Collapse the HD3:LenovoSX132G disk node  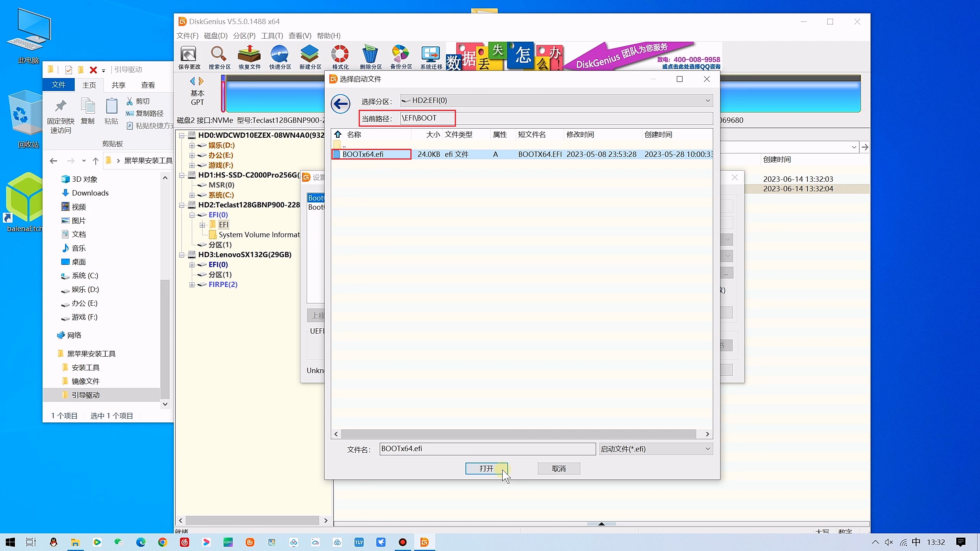pos(182,255)
